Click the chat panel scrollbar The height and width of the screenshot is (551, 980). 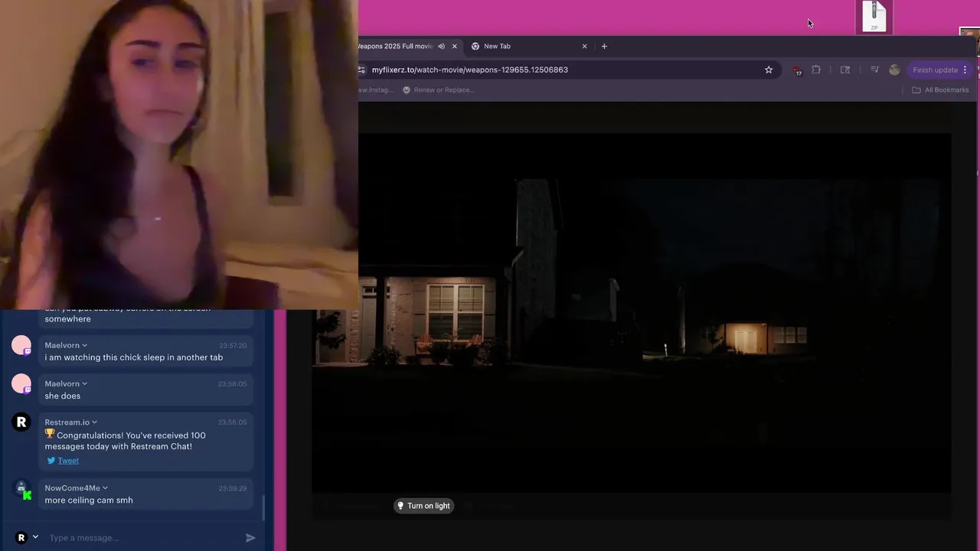pyautogui.click(x=263, y=507)
